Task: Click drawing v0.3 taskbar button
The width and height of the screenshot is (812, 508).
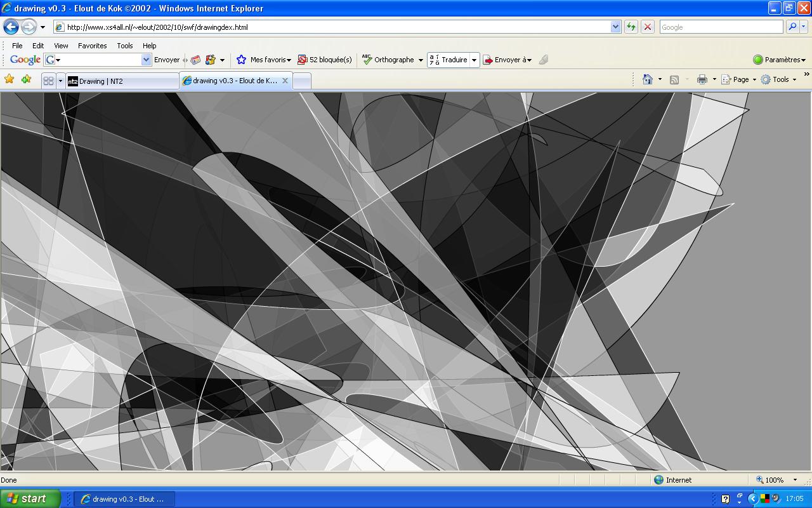Action: [x=124, y=499]
